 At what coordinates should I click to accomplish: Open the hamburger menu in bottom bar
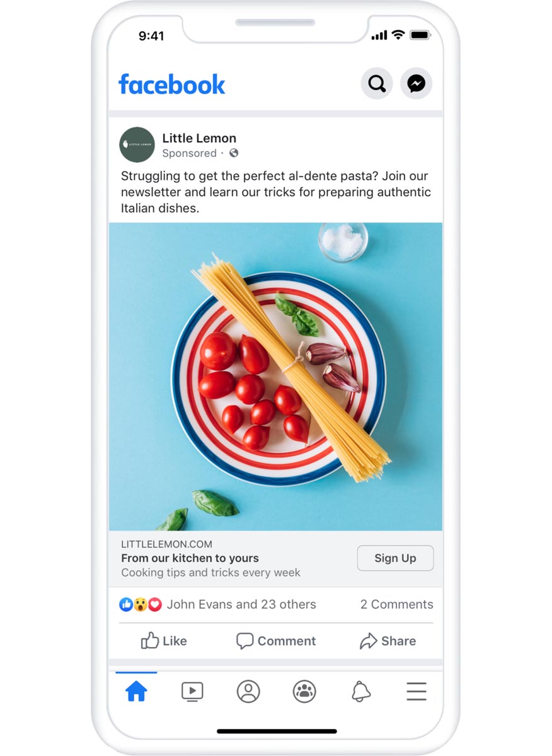pos(416,691)
